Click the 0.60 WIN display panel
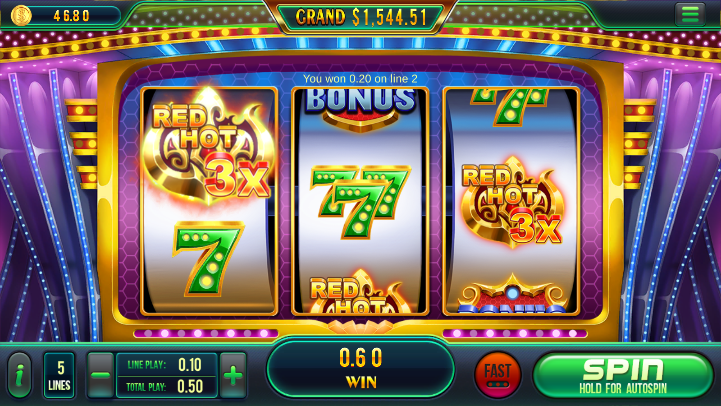The height and width of the screenshot is (406, 721). [x=360, y=369]
